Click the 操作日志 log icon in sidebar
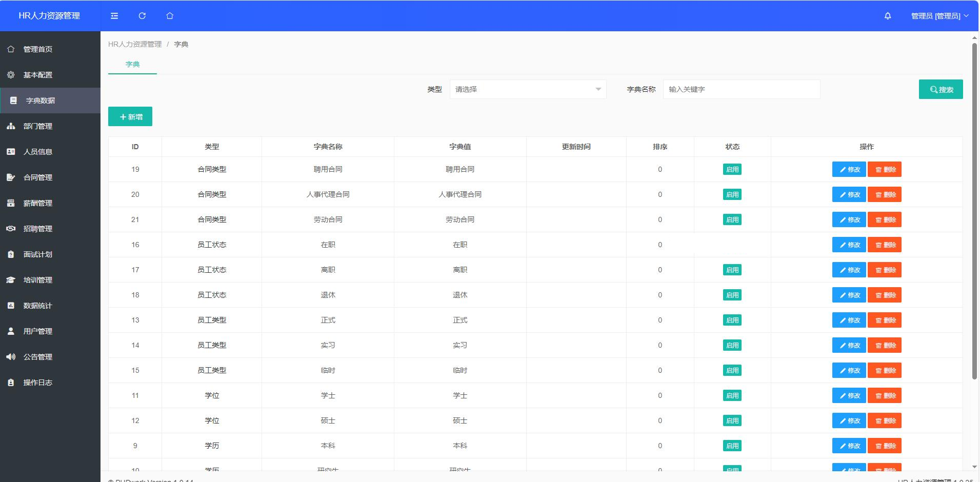Viewport: 980px width, 482px height. 11,383
